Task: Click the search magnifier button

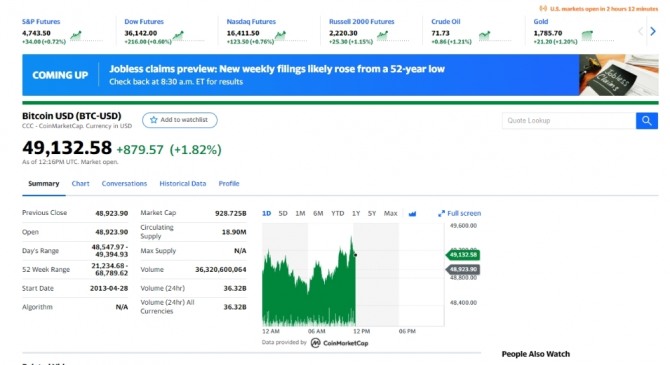Action: click(x=646, y=121)
